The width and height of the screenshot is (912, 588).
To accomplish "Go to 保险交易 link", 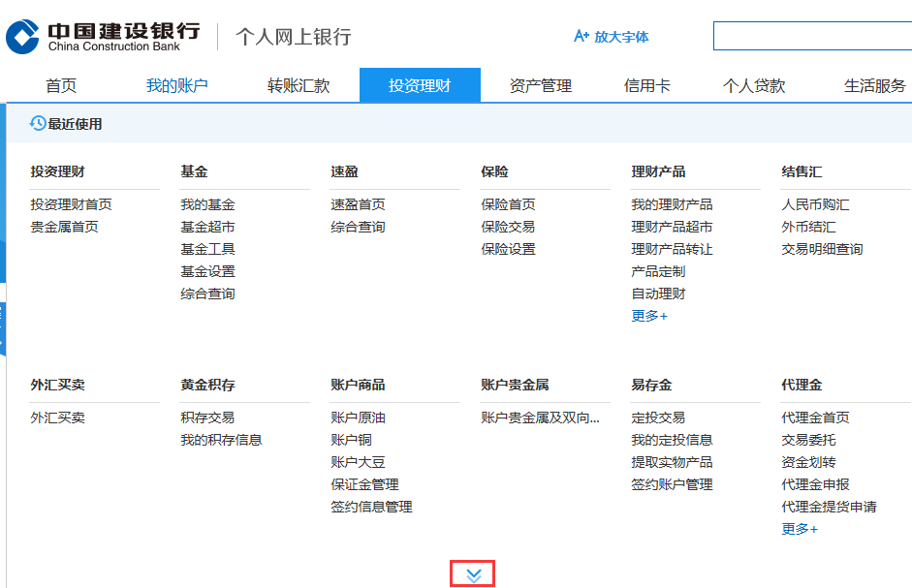I will 508,227.
